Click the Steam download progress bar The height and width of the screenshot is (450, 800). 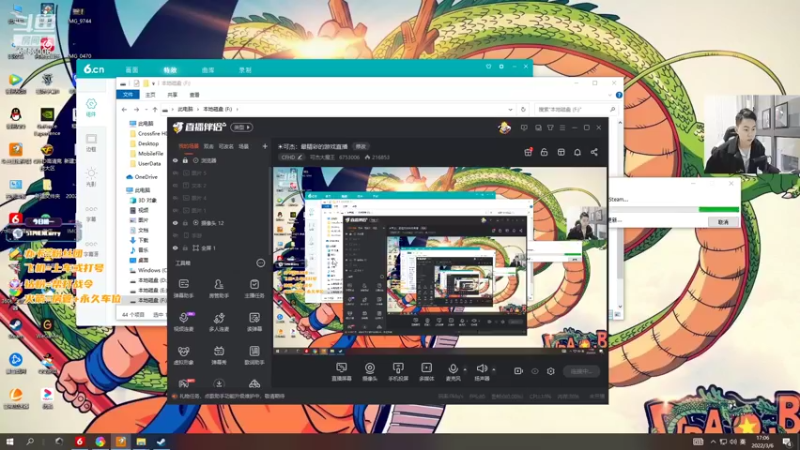(673, 209)
